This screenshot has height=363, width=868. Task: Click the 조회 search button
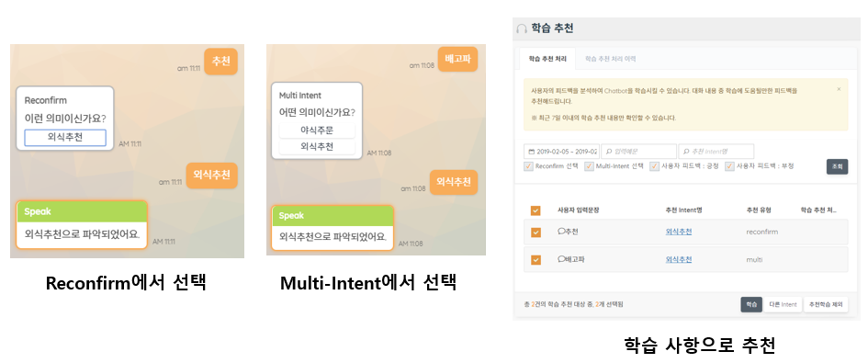pyautogui.click(x=837, y=166)
